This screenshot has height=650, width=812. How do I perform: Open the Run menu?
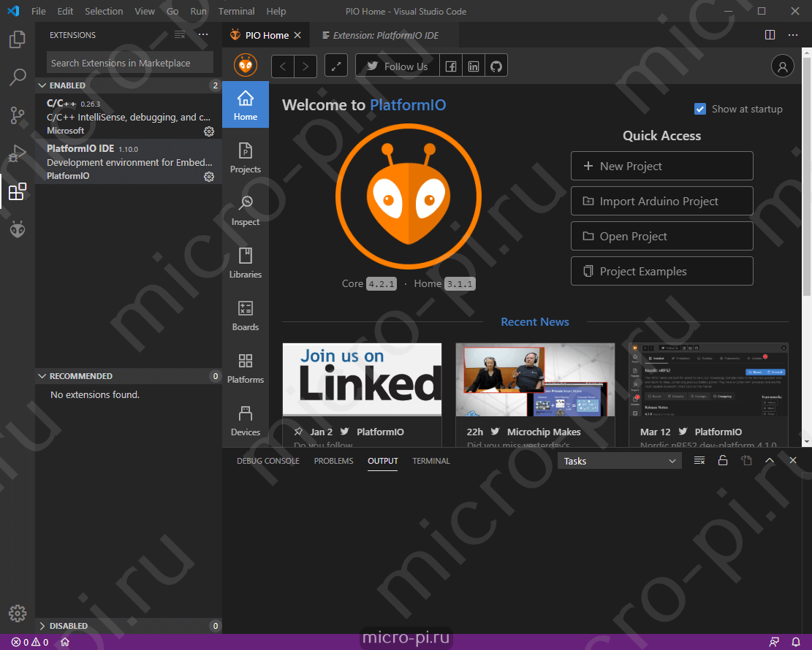[x=198, y=11]
